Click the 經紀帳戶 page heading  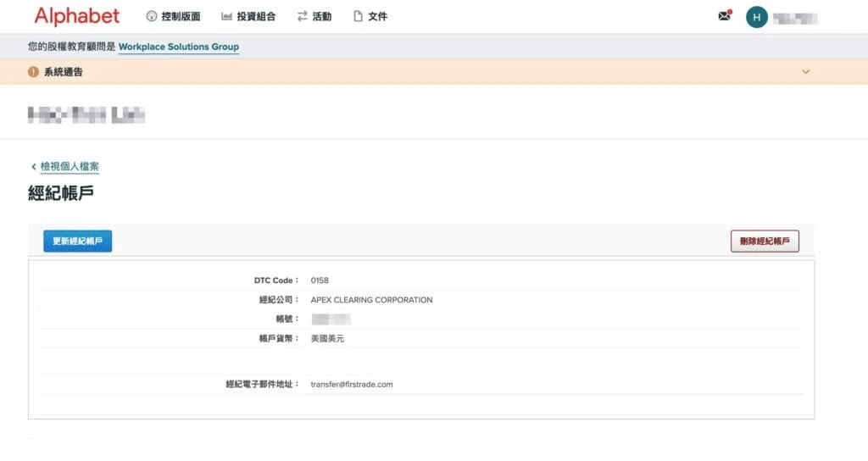[x=61, y=193]
